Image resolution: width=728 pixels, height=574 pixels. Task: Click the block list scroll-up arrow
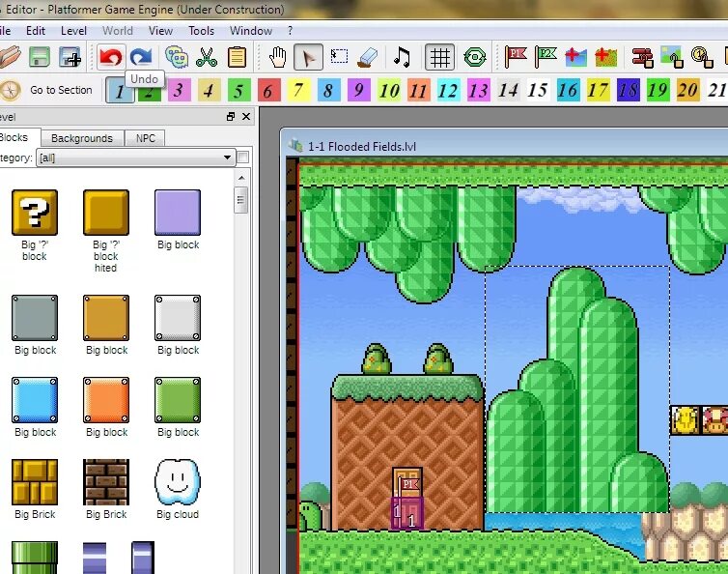[241, 178]
